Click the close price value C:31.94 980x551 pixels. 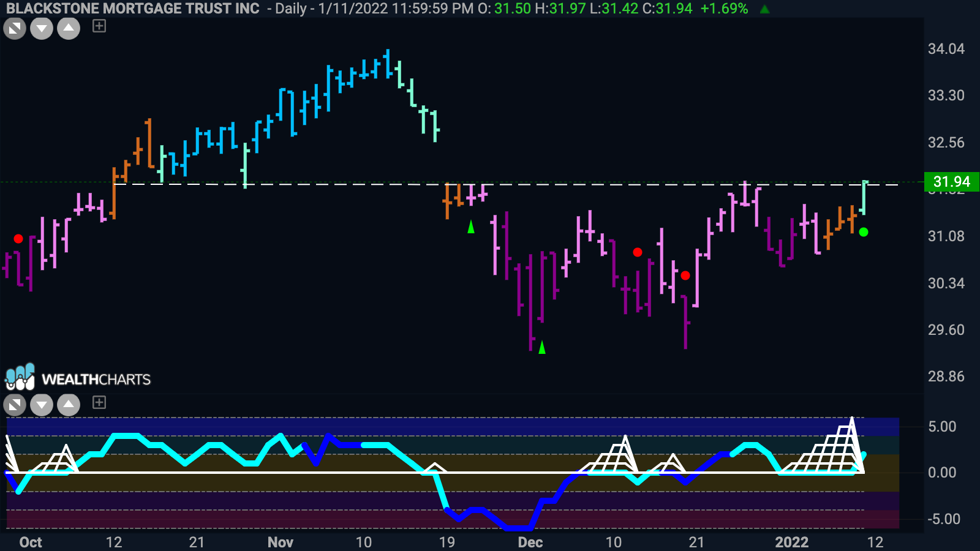(x=667, y=9)
